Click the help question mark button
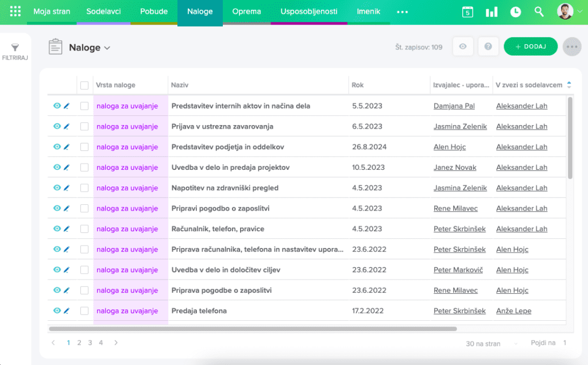The image size is (588, 365). [x=488, y=47]
